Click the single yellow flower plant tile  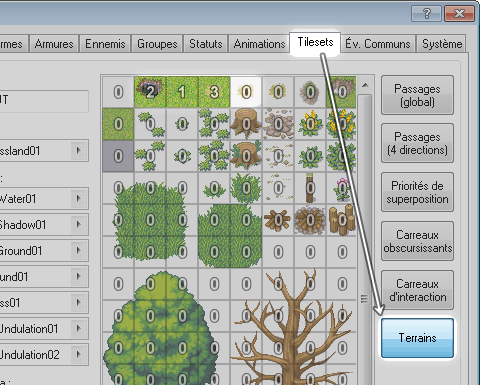click(310, 124)
